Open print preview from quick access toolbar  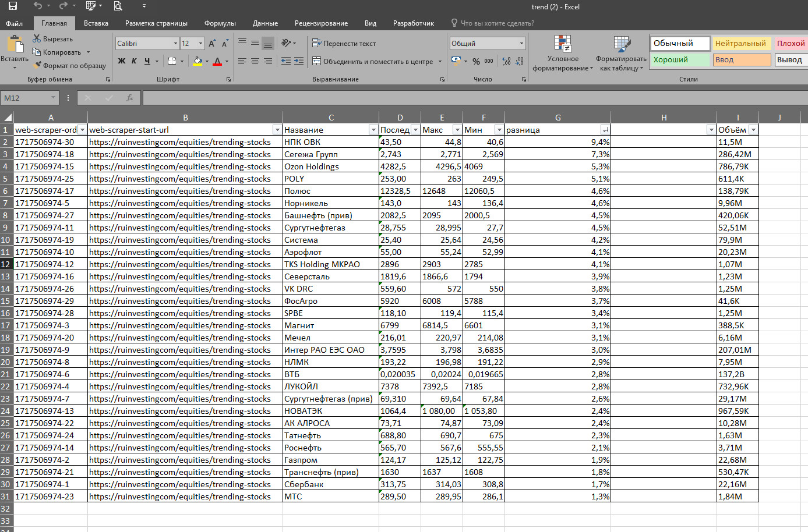click(118, 6)
